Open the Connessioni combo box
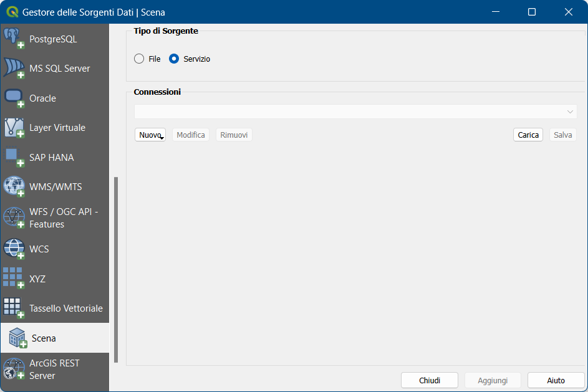 [x=355, y=112]
